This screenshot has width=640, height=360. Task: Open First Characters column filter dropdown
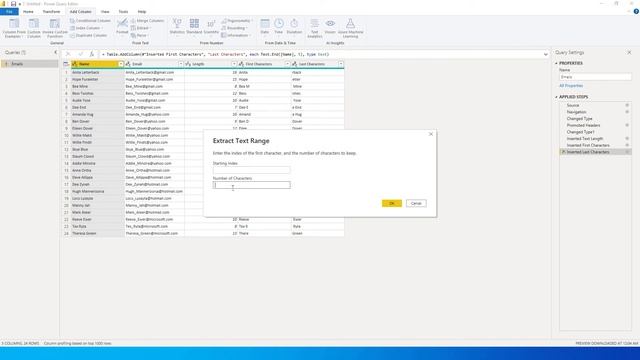[x=287, y=64]
